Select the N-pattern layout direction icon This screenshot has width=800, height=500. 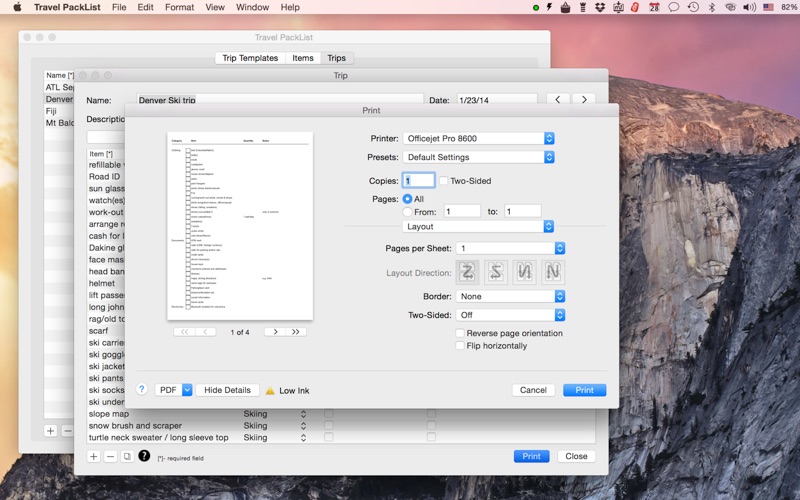tap(553, 272)
